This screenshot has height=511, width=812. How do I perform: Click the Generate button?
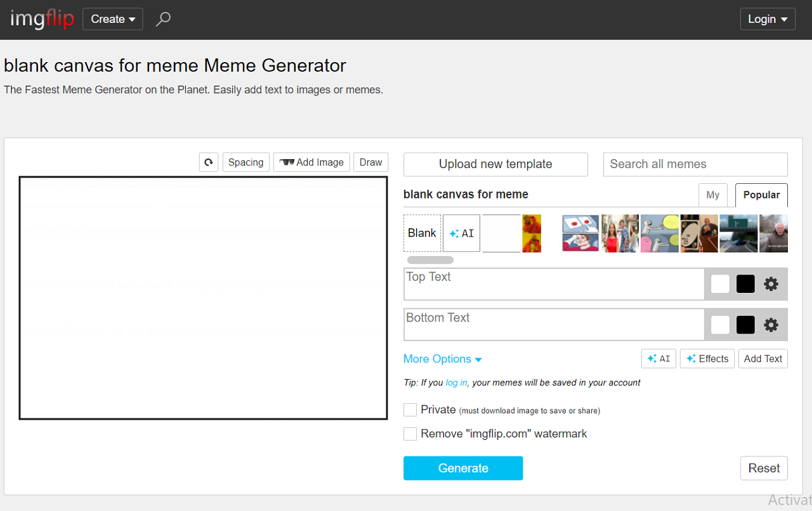(463, 468)
